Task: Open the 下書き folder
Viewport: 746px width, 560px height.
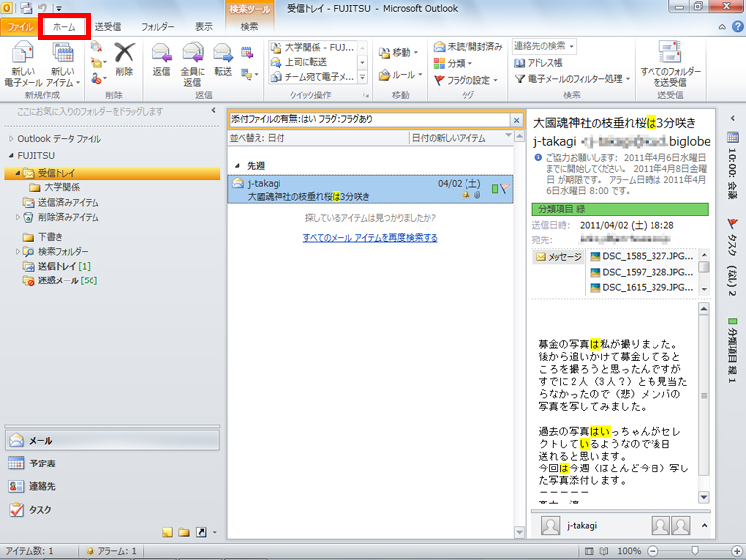Action: (50, 237)
